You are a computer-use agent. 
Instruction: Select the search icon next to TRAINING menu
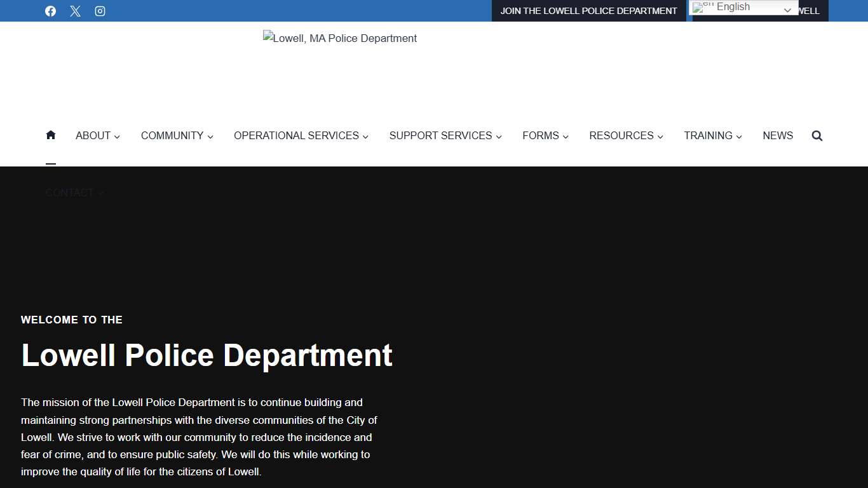coord(817,135)
